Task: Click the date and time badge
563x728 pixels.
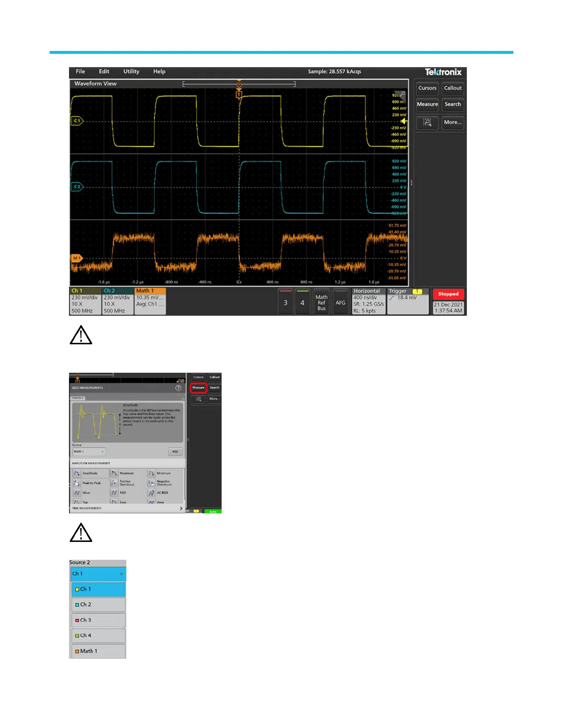Action: (448, 308)
